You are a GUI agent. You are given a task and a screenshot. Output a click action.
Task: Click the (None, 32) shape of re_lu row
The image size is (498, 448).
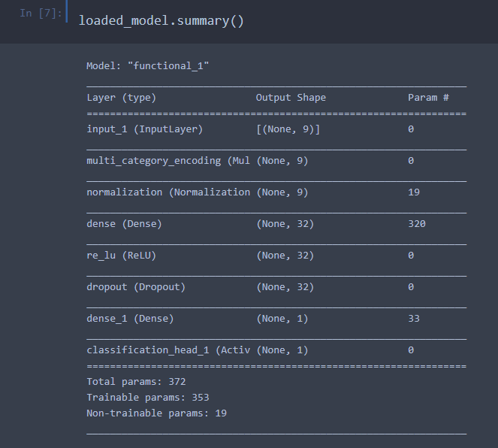(285, 256)
